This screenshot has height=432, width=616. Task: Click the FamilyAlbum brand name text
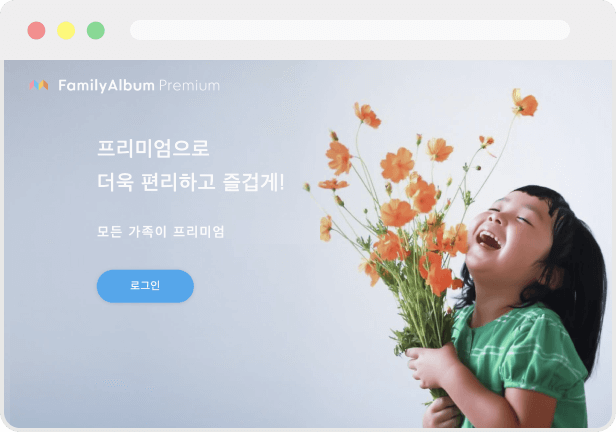click(x=106, y=86)
